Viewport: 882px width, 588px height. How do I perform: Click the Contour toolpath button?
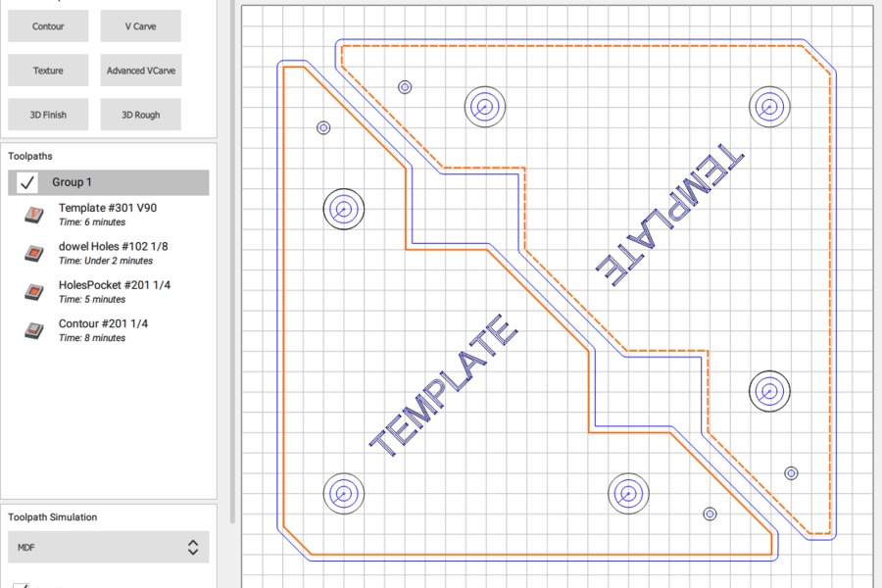[x=48, y=25]
